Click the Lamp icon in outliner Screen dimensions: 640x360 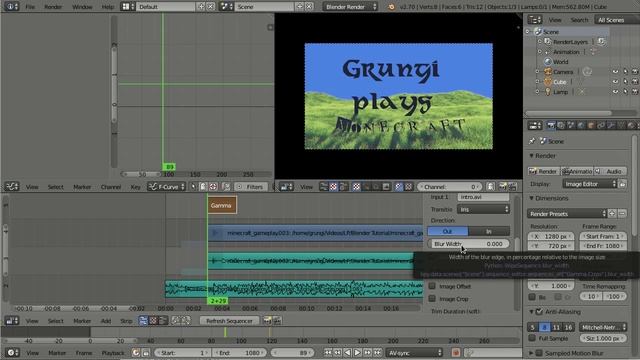coord(548,92)
